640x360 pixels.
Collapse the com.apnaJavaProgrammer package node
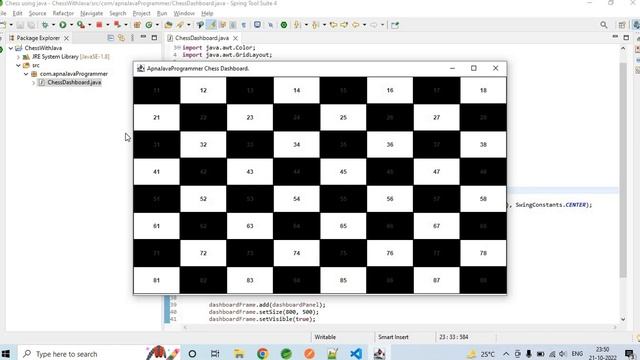pyautogui.click(x=26, y=74)
